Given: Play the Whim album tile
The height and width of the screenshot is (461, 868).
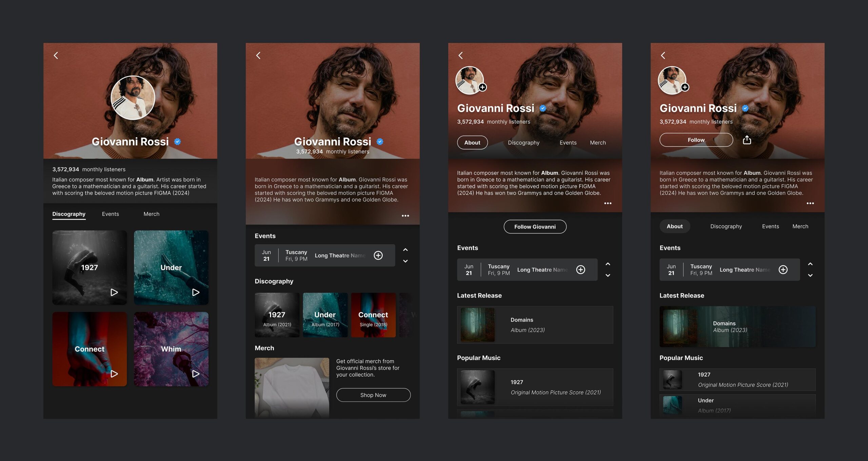Looking at the screenshot, I should (196, 374).
